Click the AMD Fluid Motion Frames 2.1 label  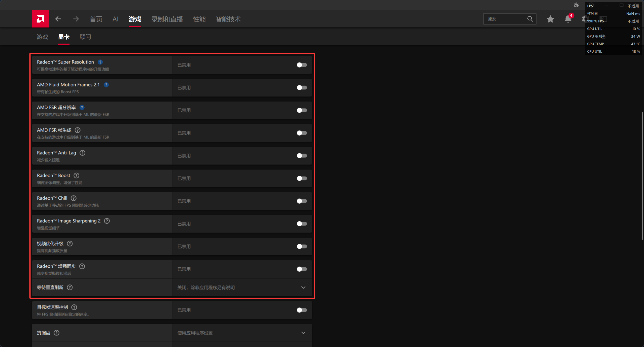68,85
